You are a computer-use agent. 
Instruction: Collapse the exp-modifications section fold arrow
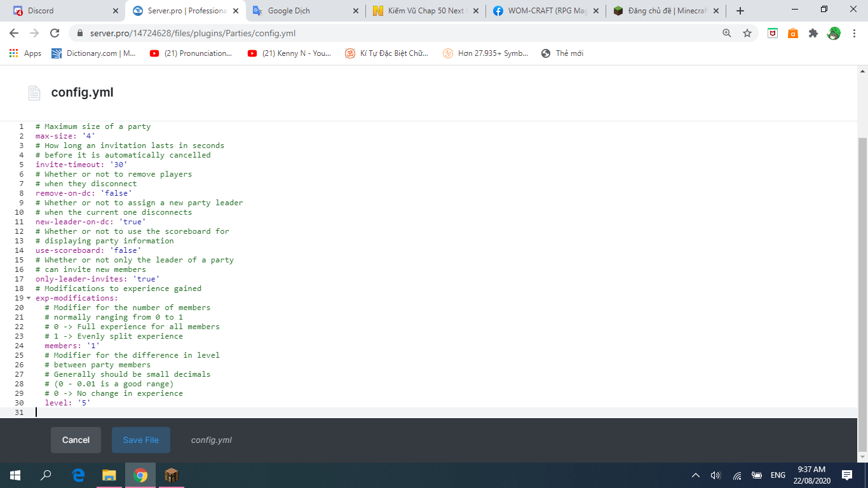(x=29, y=298)
